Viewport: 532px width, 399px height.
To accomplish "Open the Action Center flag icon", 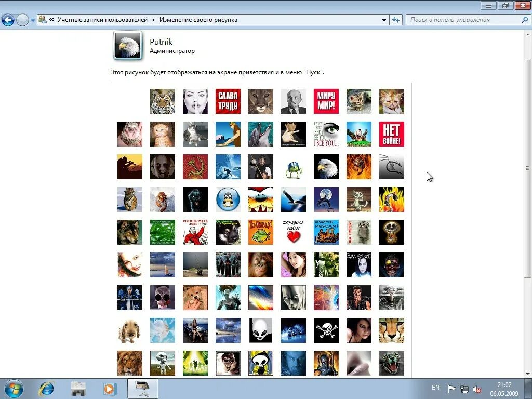I will [x=451, y=389].
